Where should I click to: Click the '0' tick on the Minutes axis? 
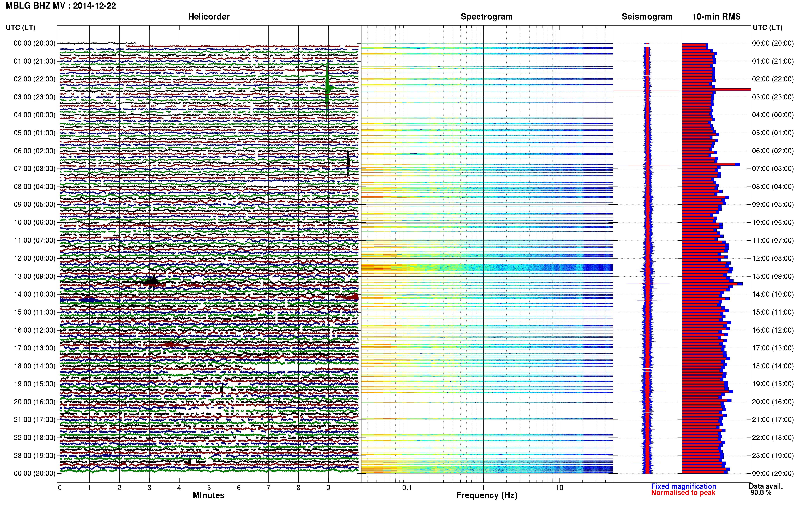[x=59, y=487]
